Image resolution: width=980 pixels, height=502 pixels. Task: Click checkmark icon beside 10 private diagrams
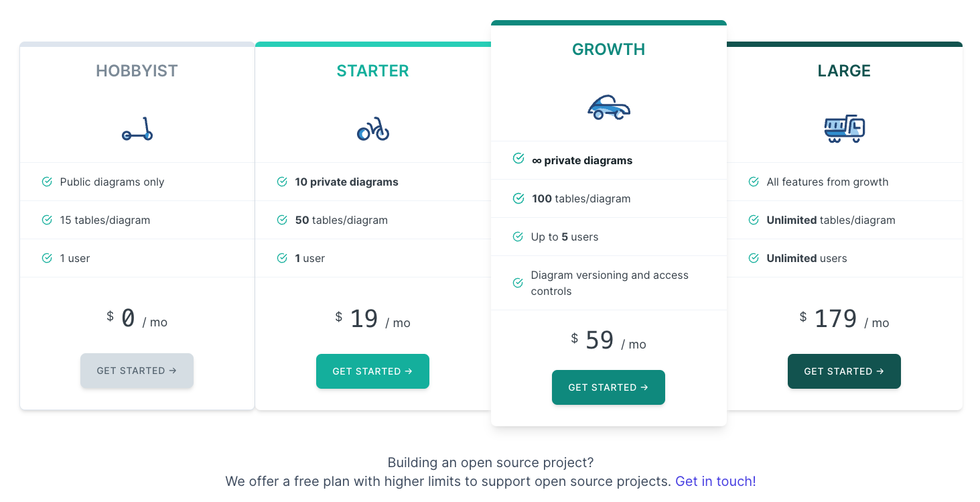[x=282, y=182]
